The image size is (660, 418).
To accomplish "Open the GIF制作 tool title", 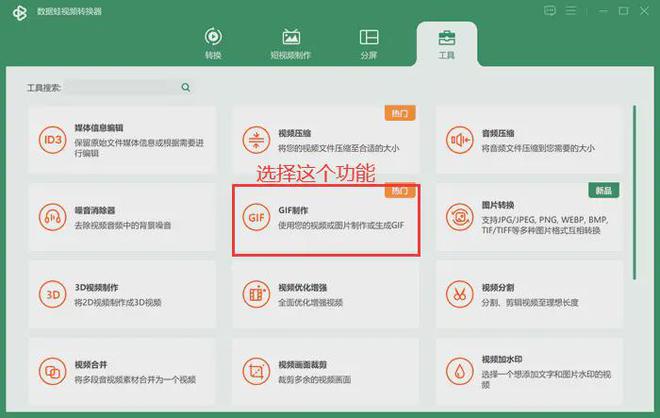I will [x=293, y=210].
